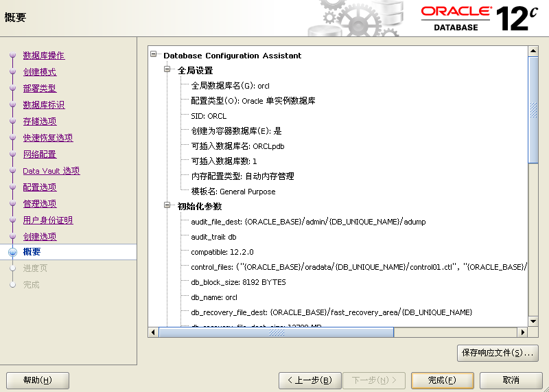
Task: Select the 存储选项 step link
Action: 40,122
